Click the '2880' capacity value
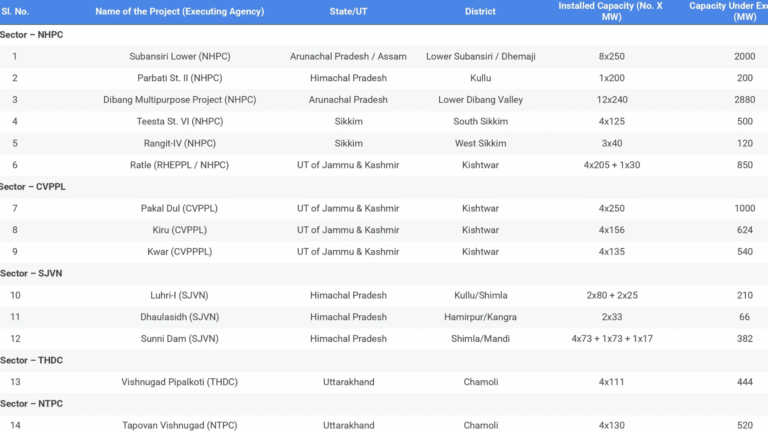Image resolution: width=768 pixels, height=432 pixels. pyautogui.click(x=744, y=99)
